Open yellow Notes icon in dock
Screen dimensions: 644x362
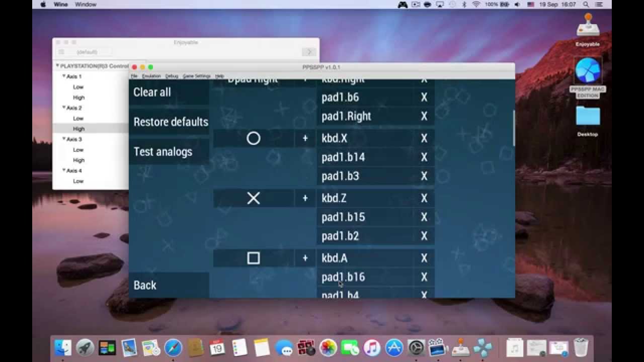[x=262, y=347]
